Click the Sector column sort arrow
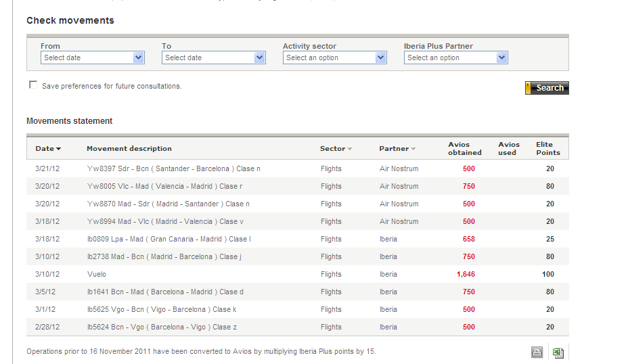The width and height of the screenshot is (628, 364). pos(350,149)
